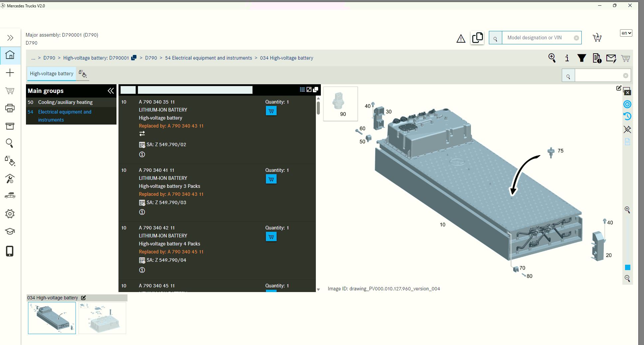Image resolution: width=644 pixels, height=345 pixels.
Task: Open breadcrumb link 54 Electrical equipment and instruments
Action: [x=208, y=58]
